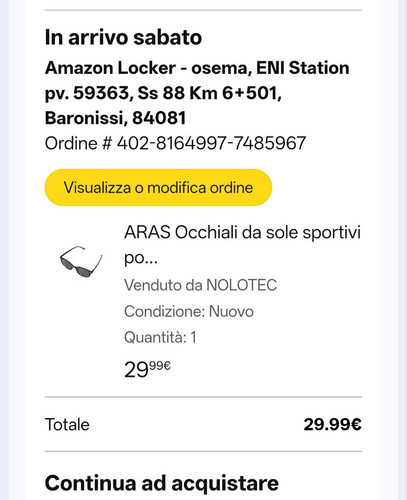Click the In arrivo sabato heading

(x=123, y=37)
